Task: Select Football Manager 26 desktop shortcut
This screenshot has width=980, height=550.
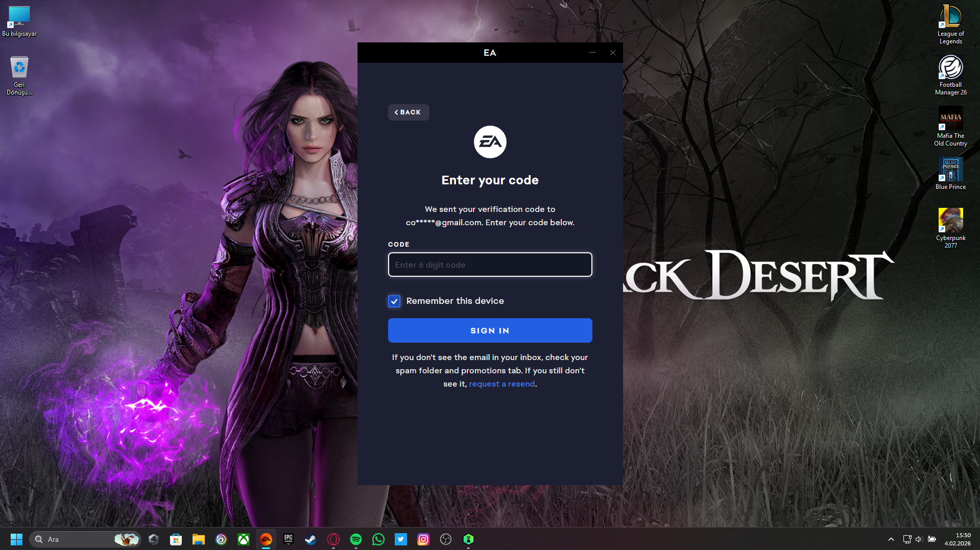Action: click(x=951, y=76)
